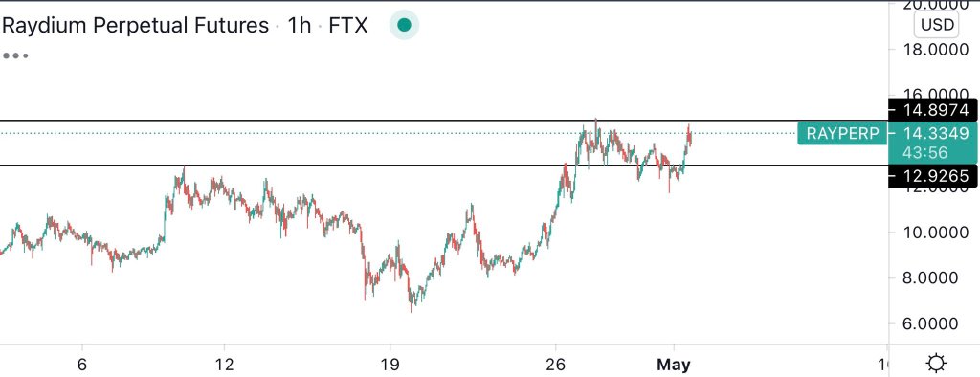Screen dimensions: 980x377
Task: Expand the three-dots legend menu
Action: point(15,55)
